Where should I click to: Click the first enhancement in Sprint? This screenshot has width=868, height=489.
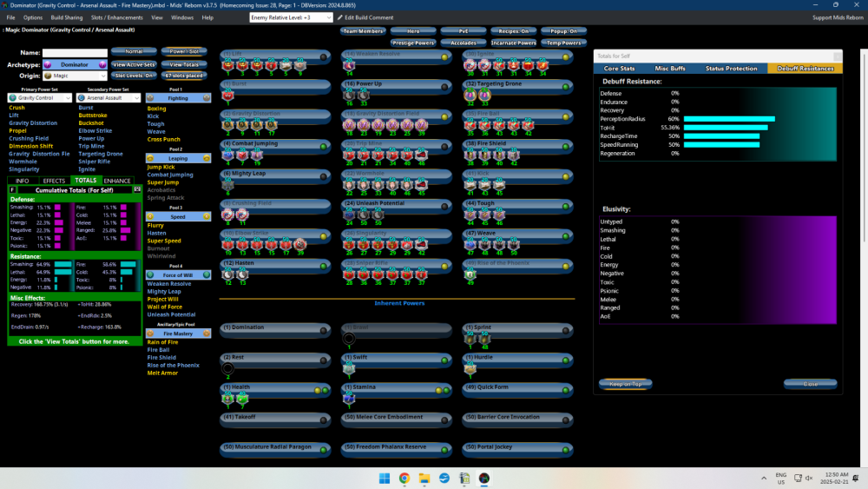pos(470,339)
